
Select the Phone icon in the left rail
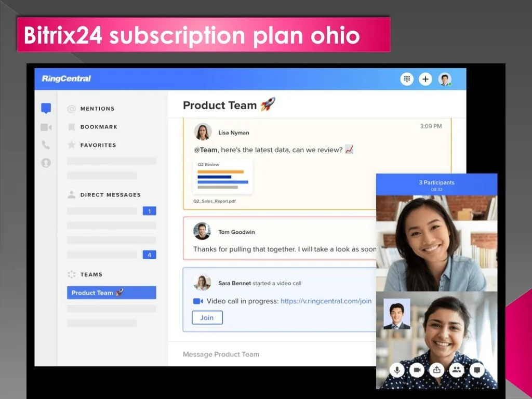pos(46,145)
